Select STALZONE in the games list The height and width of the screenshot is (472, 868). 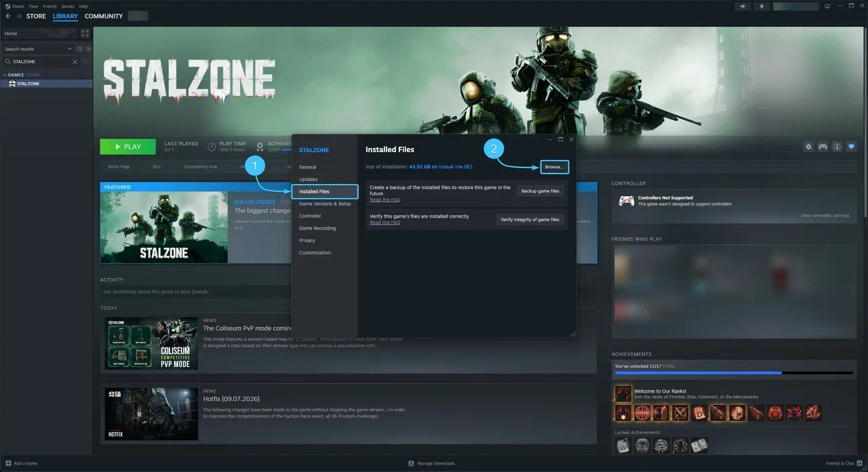pyautogui.click(x=46, y=83)
